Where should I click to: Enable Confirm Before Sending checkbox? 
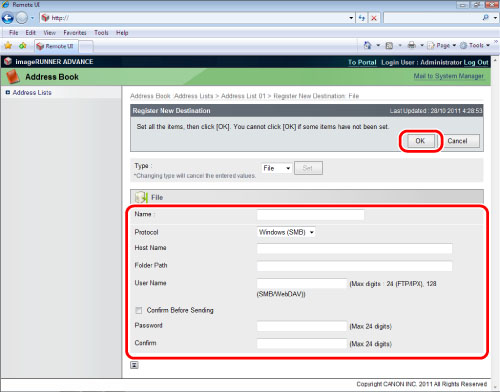[x=139, y=310]
